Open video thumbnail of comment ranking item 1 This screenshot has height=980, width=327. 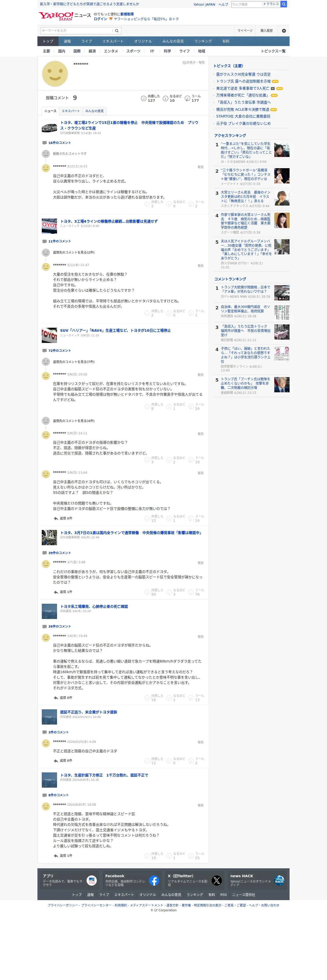(282, 293)
